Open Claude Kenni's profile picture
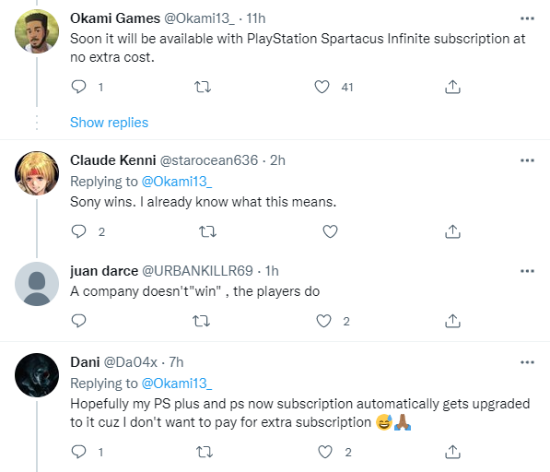Image resolution: width=550 pixels, height=472 pixels. coord(37,173)
